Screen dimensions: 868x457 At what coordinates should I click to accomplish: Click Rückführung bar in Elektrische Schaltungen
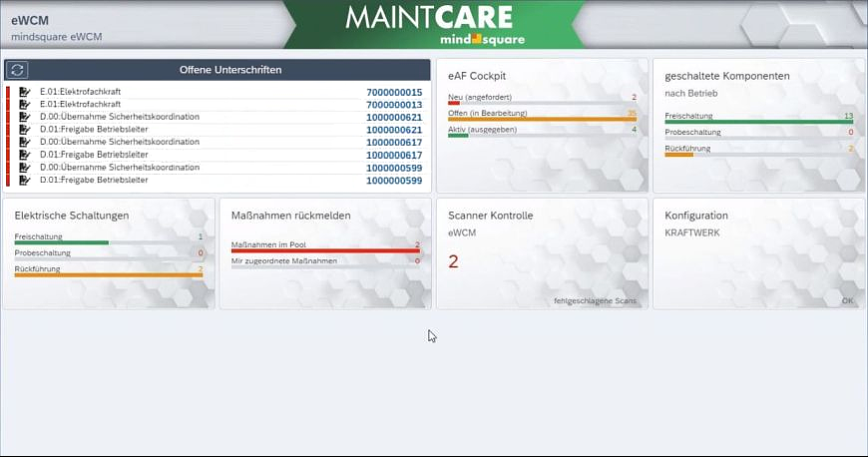[x=109, y=274]
